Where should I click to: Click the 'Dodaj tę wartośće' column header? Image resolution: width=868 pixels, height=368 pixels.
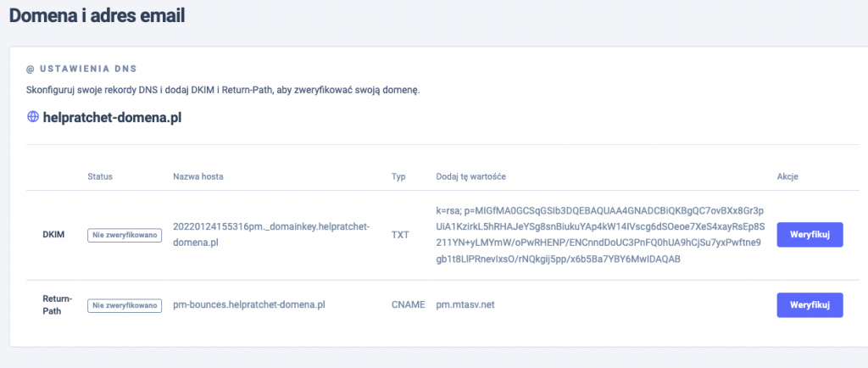click(471, 176)
